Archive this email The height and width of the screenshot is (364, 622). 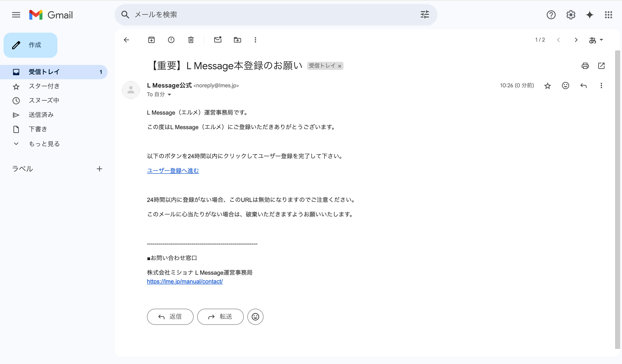point(151,40)
